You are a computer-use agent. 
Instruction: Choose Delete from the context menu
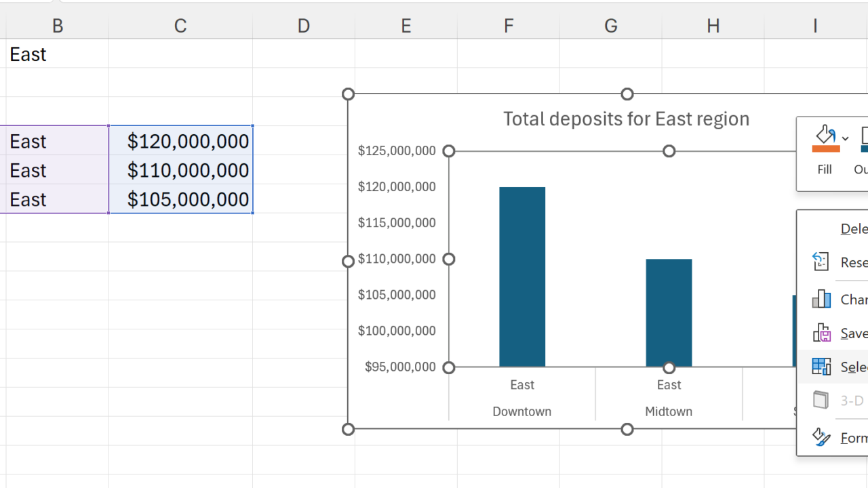[853, 228]
